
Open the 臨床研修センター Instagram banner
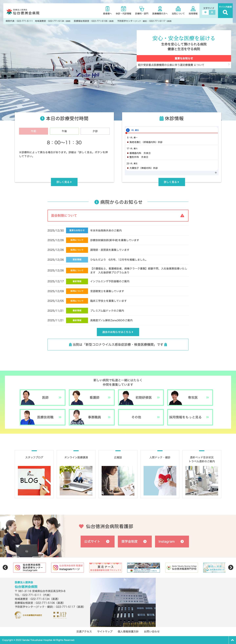pos(30,567)
